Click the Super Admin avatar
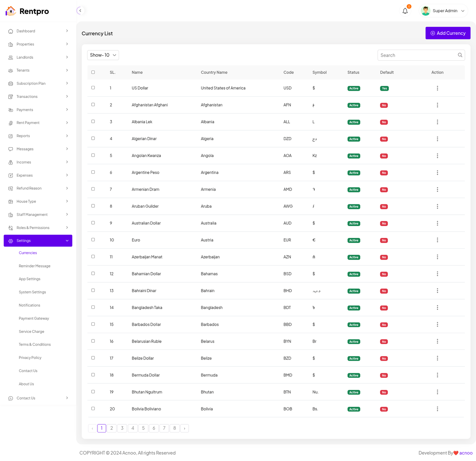The image size is (476, 461). click(425, 11)
